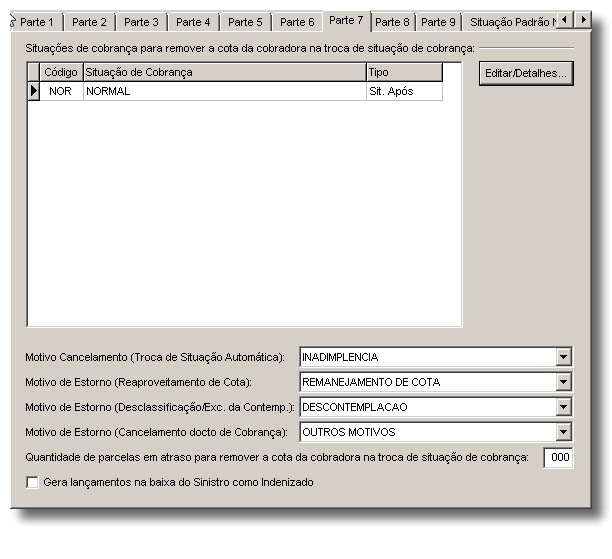Expand the INADIMPLENCIA dropdown arrow
This screenshot has width=612, height=559.
(x=563, y=357)
